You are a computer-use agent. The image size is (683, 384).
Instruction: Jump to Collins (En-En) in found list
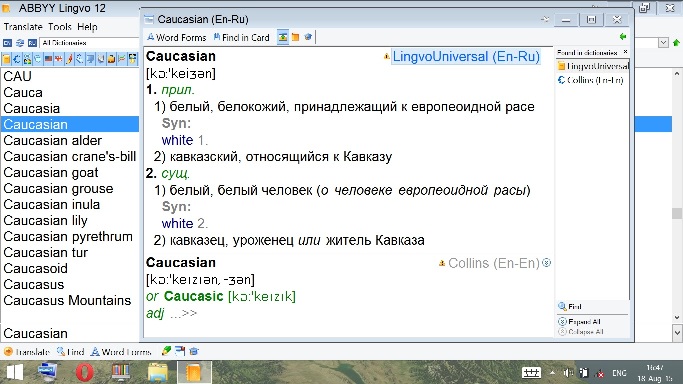point(591,80)
